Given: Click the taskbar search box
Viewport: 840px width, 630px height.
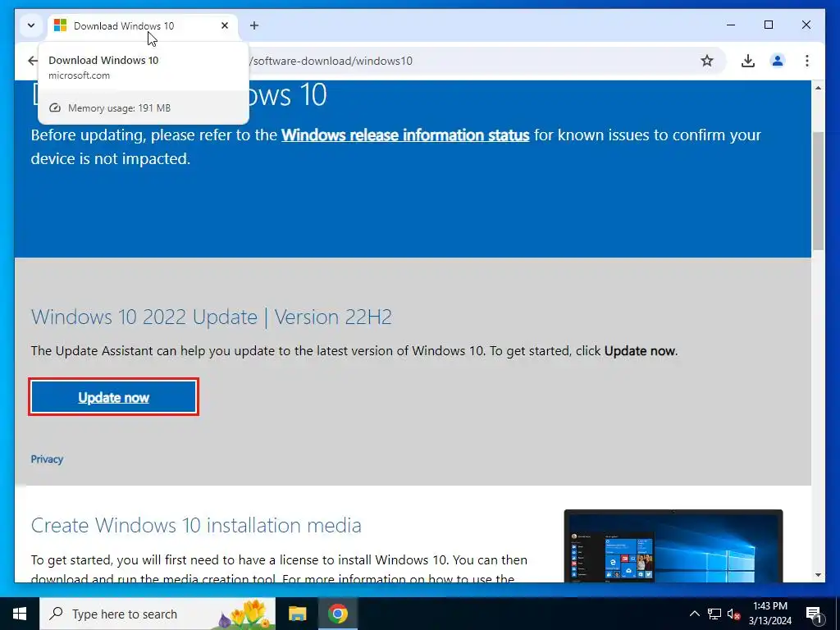Looking at the screenshot, I should tap(157, 614).
